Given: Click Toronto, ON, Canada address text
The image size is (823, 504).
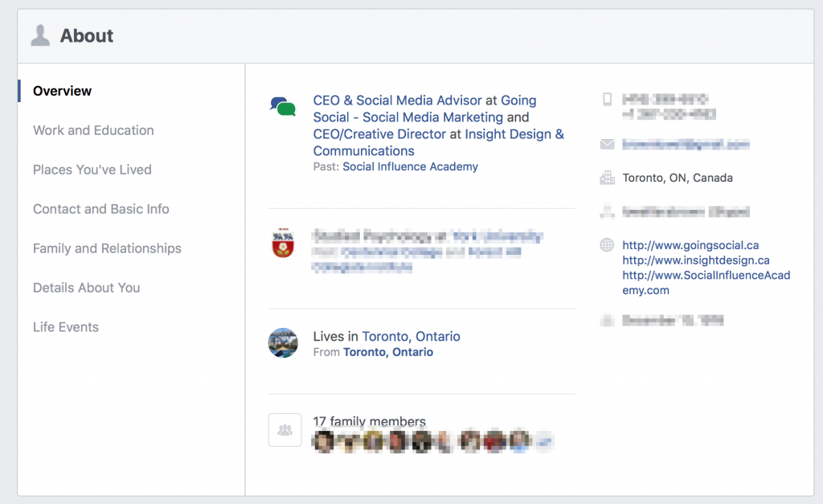Looking at the screenshot, I should pyautogui.click(x=678, y=178).
